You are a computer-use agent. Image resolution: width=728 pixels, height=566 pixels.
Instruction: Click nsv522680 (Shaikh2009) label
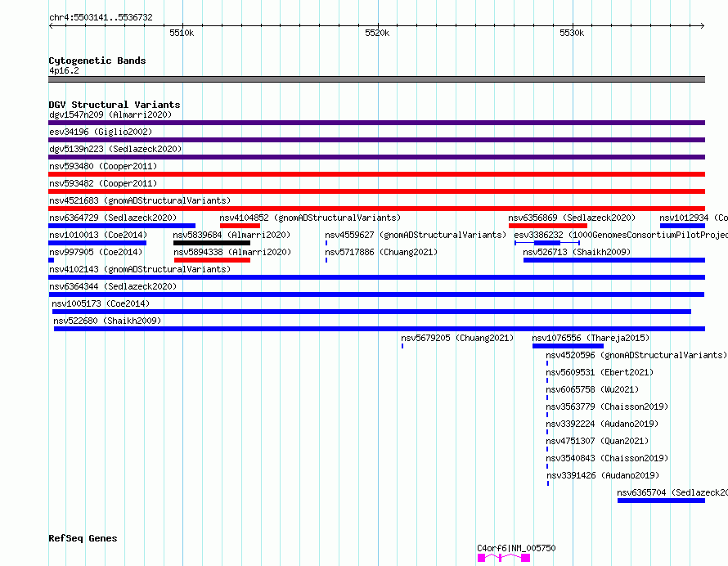pos(107,321)
